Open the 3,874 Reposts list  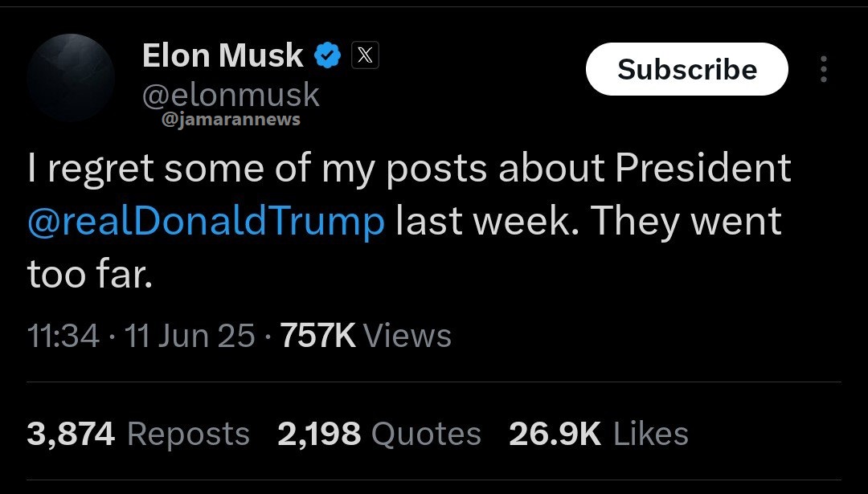click(x=138, y=434)
